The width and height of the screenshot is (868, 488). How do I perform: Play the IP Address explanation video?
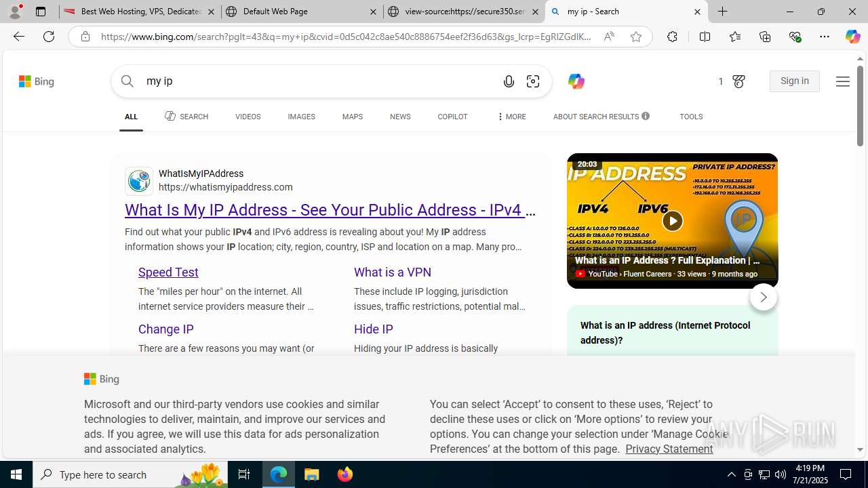point(672,221)
